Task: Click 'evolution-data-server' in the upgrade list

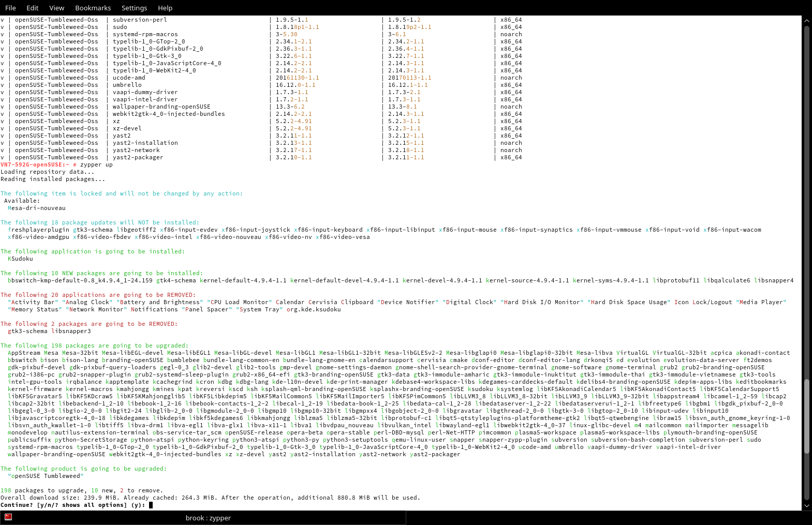Action: (x=701, y=360)
